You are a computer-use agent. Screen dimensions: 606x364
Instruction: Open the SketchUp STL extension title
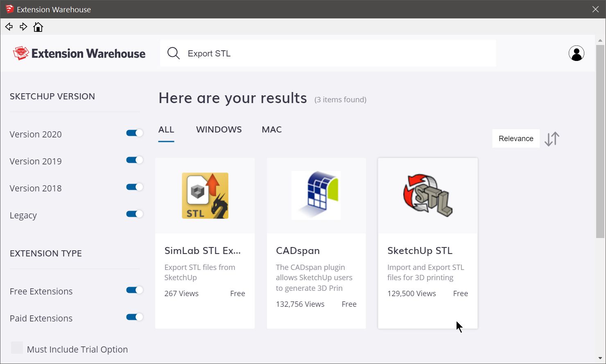click(420, 251)
